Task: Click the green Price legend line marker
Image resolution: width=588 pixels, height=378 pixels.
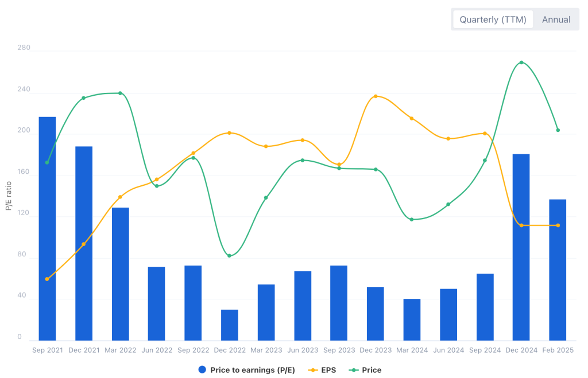Action: pos(353,370)
